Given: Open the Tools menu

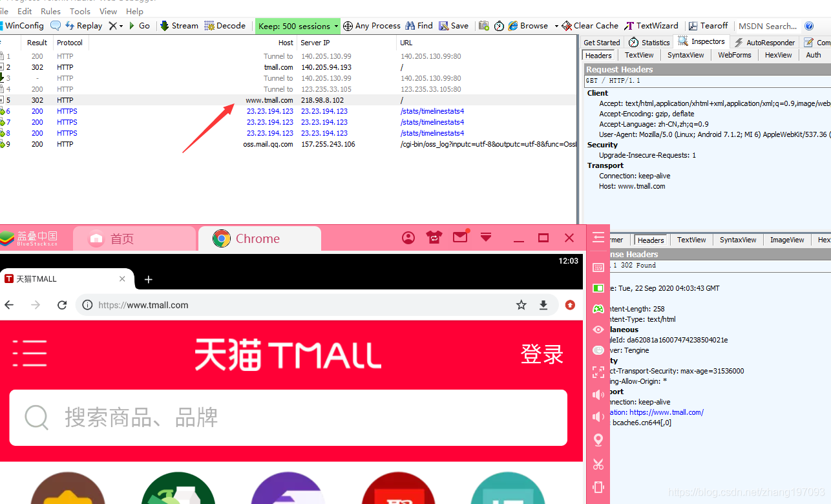Looking at the screenshot, I should [80, 11].
